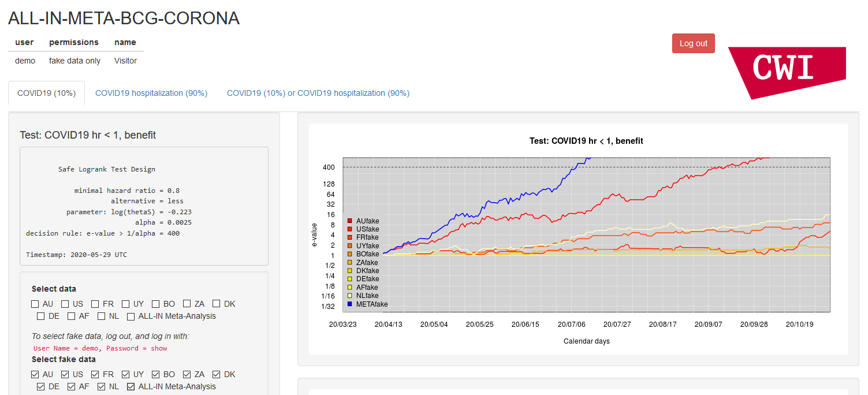868x395 pixels.
Task: Click the blue METAfake legend swatch
Action: point(350,304)
